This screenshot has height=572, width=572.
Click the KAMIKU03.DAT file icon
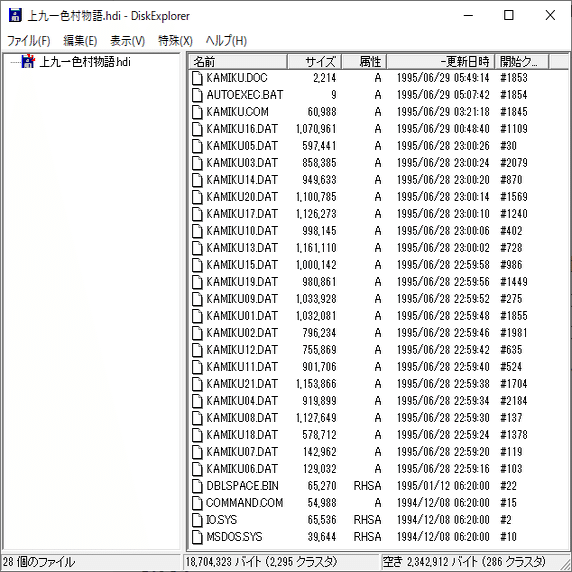point(197,163)
